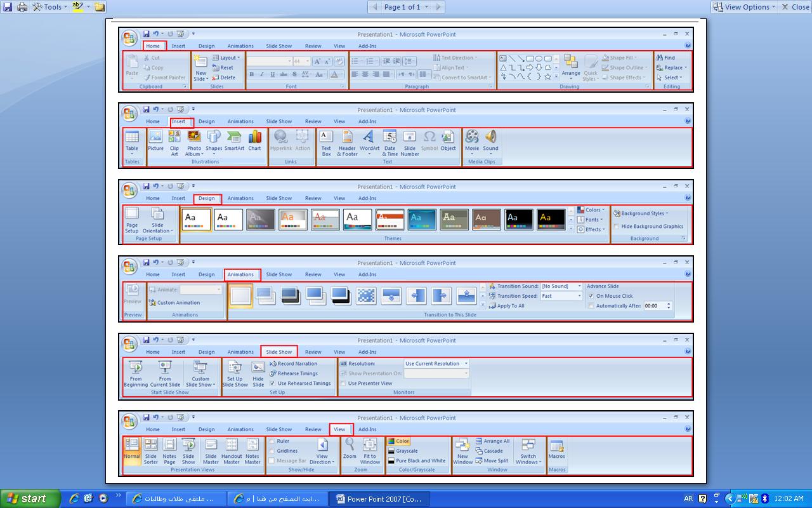
Task: Click the active View ribbon tab
Action: [x=340, y=429]
